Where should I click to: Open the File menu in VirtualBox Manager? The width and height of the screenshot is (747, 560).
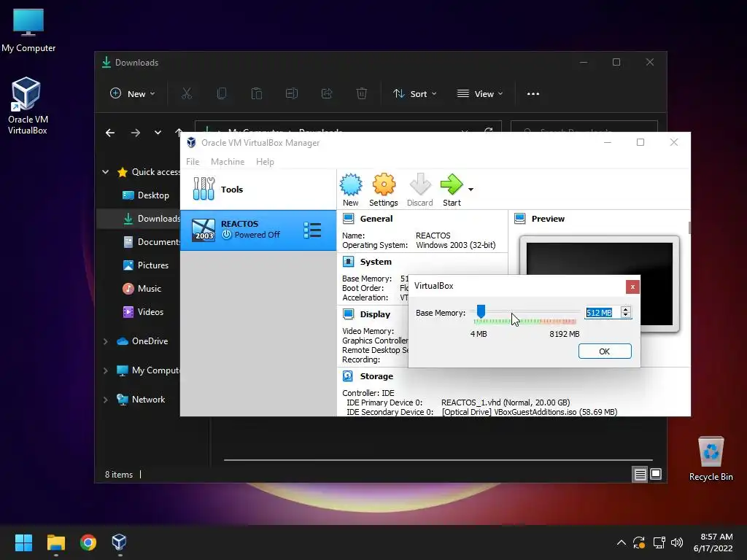click(193, 161)
